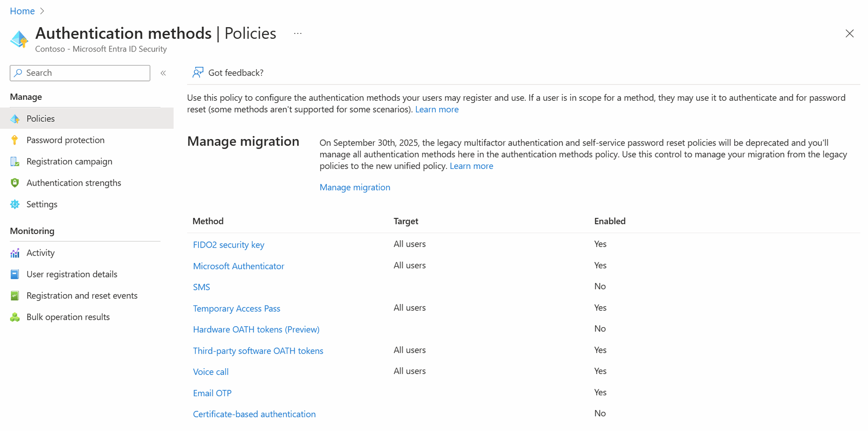Image resolution: width=868 pixels, height=431 pixels.
Task: Collapse the sidebar with double chevron
Action: (x=163, y=73)
